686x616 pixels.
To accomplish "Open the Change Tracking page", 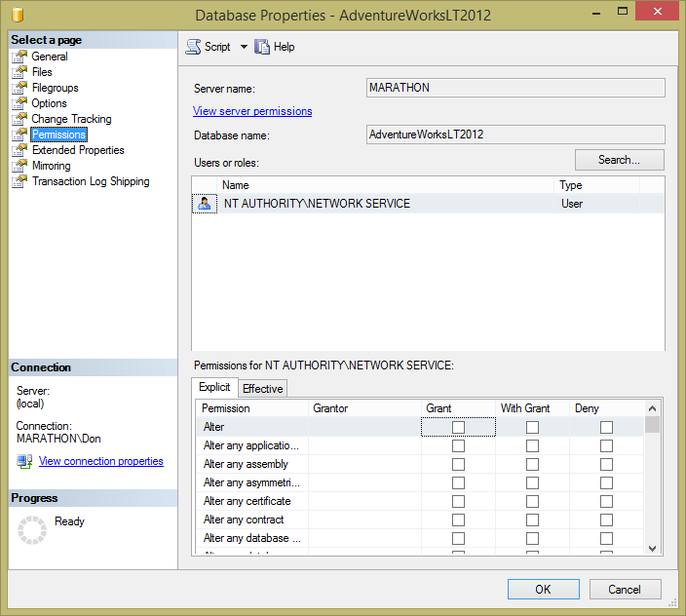I will [71, 119].
